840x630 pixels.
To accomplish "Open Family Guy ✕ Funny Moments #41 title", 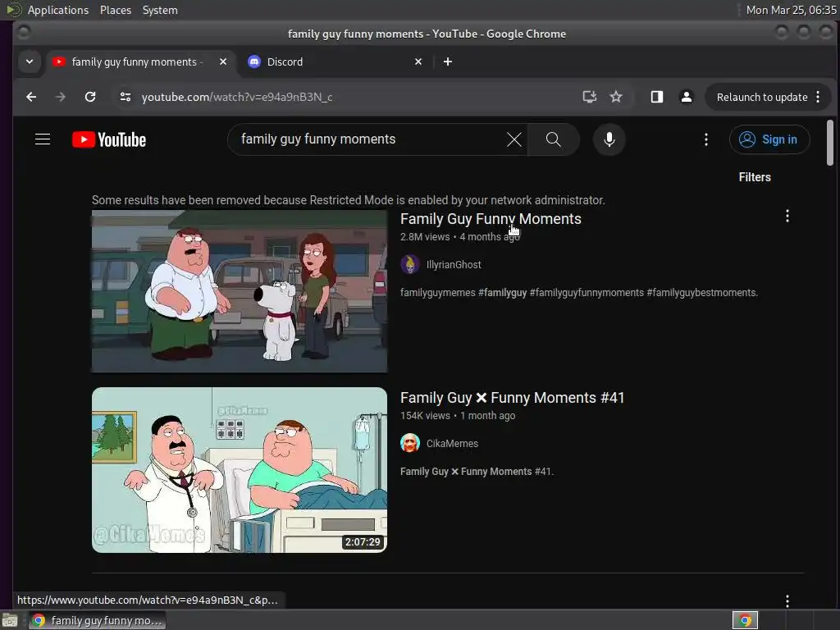I will coord(512,398).
